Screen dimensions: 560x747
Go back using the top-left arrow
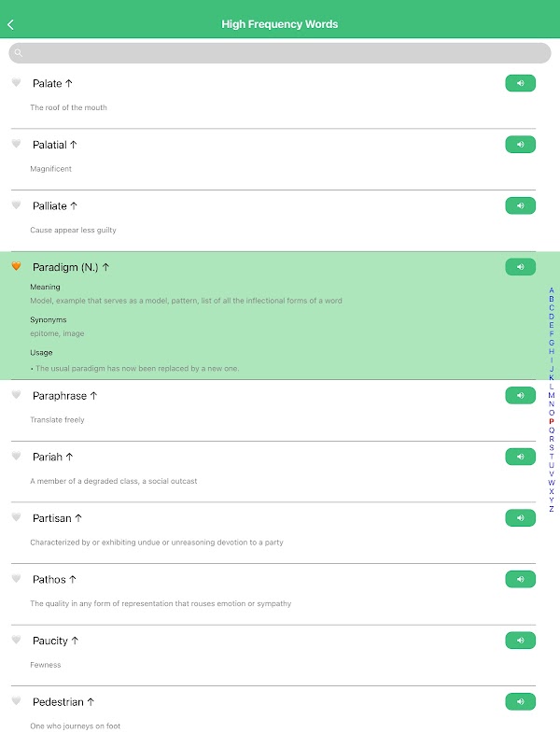click(x=11, y=24)
